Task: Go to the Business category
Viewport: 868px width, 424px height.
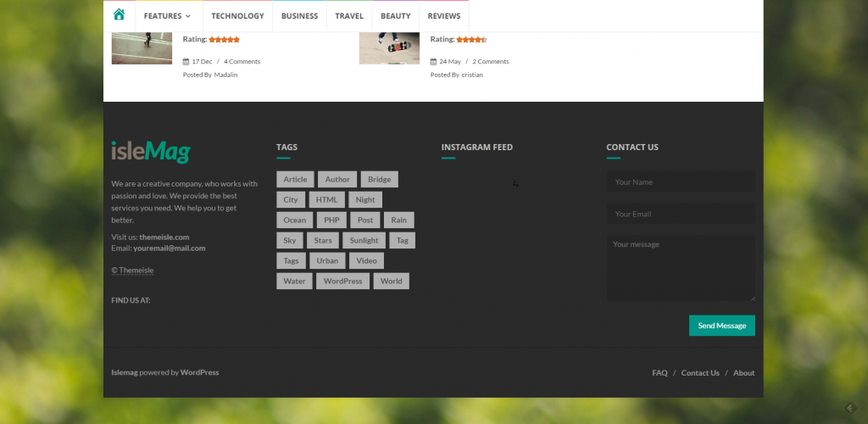Action: click(x=299, y=16)
